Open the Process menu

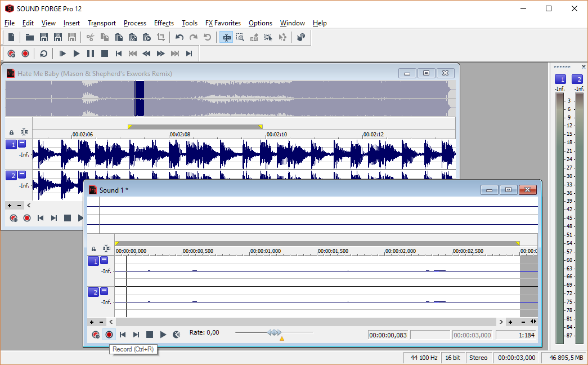tap(134, 23)
